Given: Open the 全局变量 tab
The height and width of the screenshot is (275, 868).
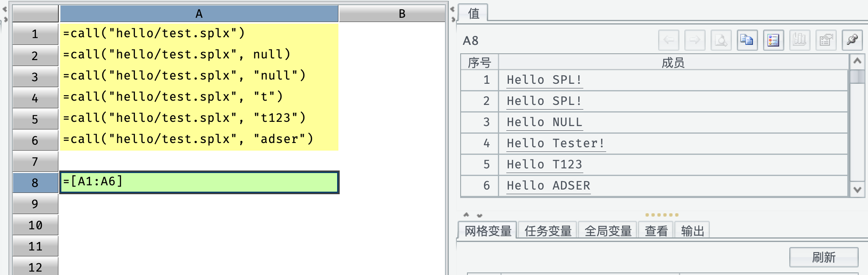Looking at the screenshot, I should tap(608, 231).
